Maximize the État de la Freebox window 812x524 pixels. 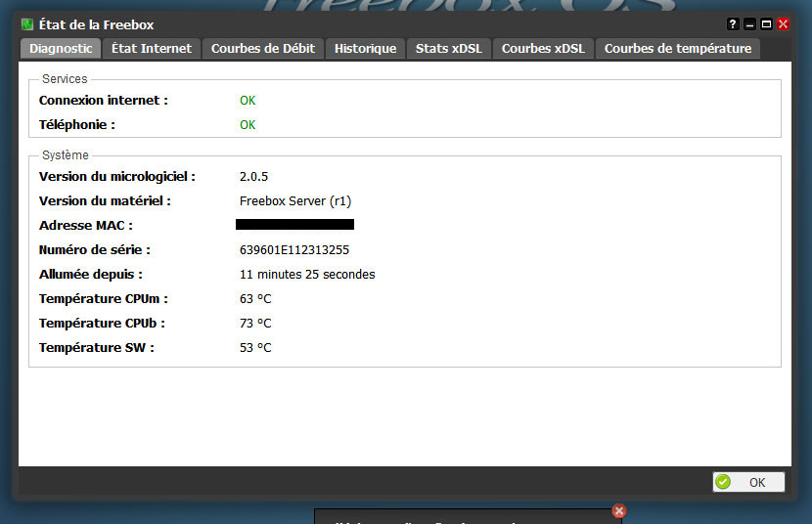(766, 23)
